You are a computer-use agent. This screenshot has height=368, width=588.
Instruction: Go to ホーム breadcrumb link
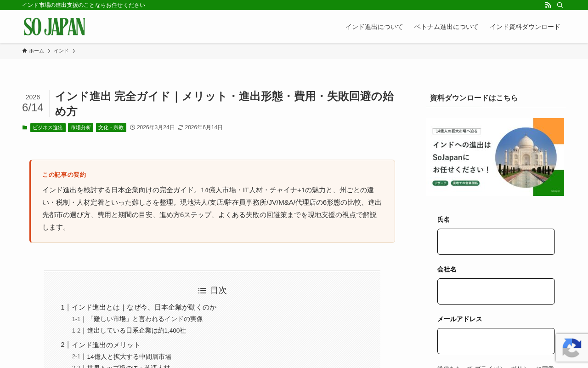click(x=36, y=51)
